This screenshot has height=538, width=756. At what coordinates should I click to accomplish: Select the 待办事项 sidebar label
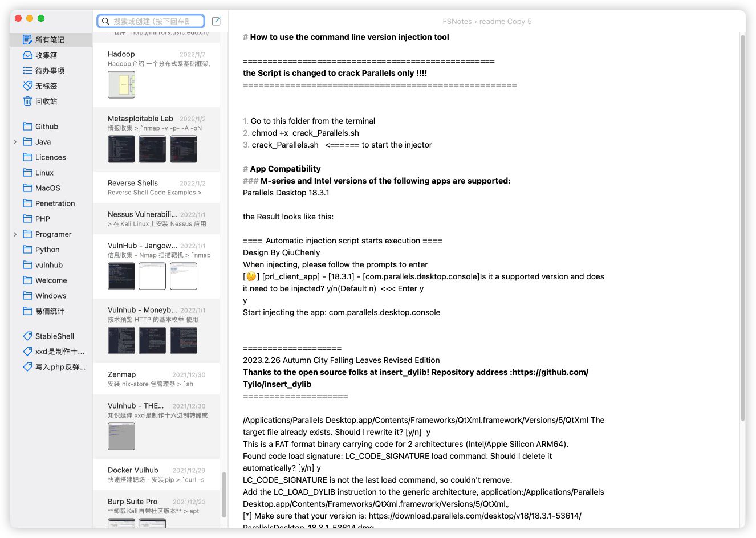coord(50,71)
